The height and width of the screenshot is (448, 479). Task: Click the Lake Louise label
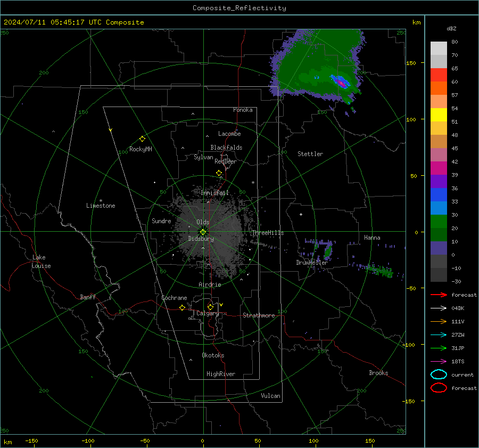[41, 262]
